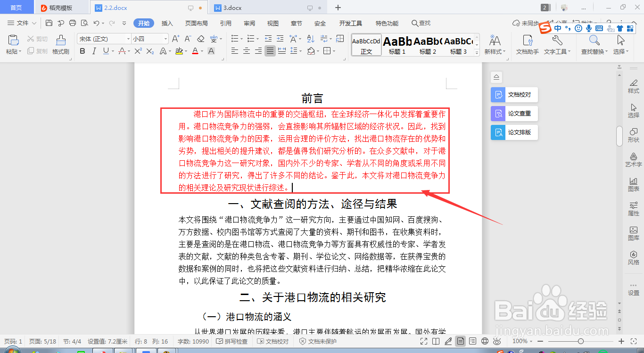Open Print Preview from quick access bar
This screenshot has width=644, height=353.
tap(84, 23)
